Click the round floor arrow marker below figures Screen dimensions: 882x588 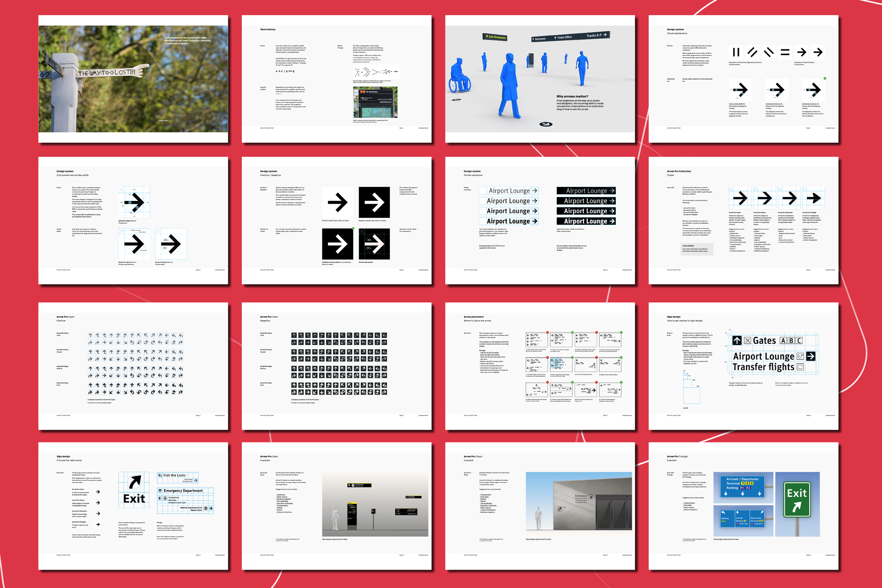546,124
